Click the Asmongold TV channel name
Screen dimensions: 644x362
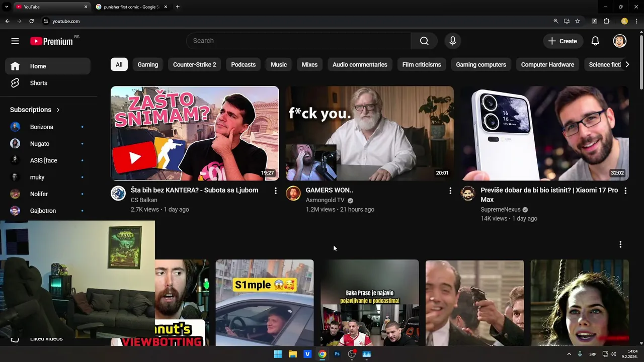pos(325,200)
